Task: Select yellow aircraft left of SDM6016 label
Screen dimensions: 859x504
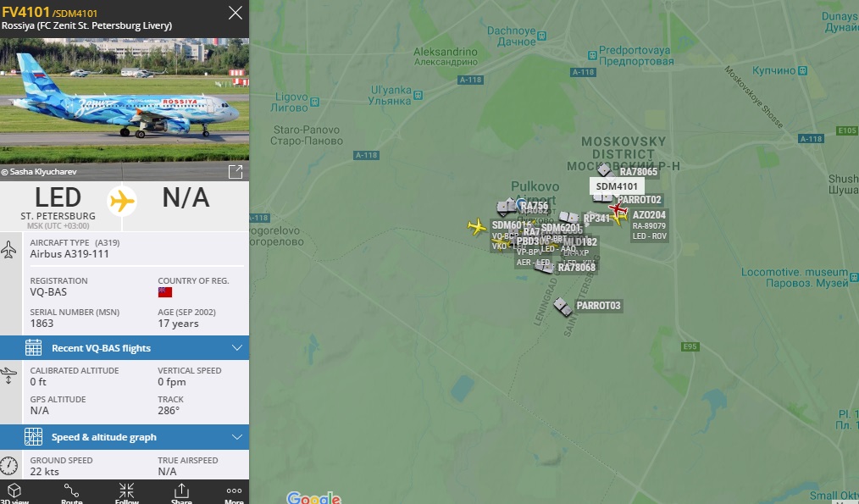Action: pyautogui.click(x=477, y=226)
